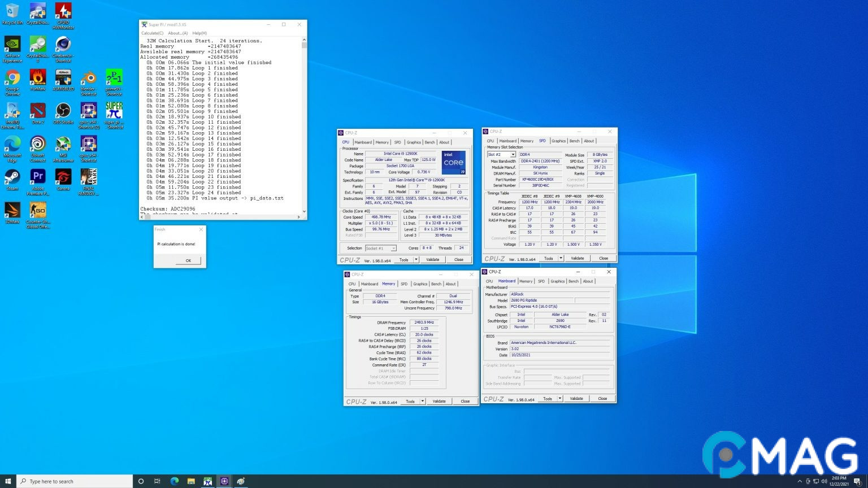This screenshot has height=488, width=868.
Task: Switch to the Bench tab in the SPD window
Action: tap(574, 141)
